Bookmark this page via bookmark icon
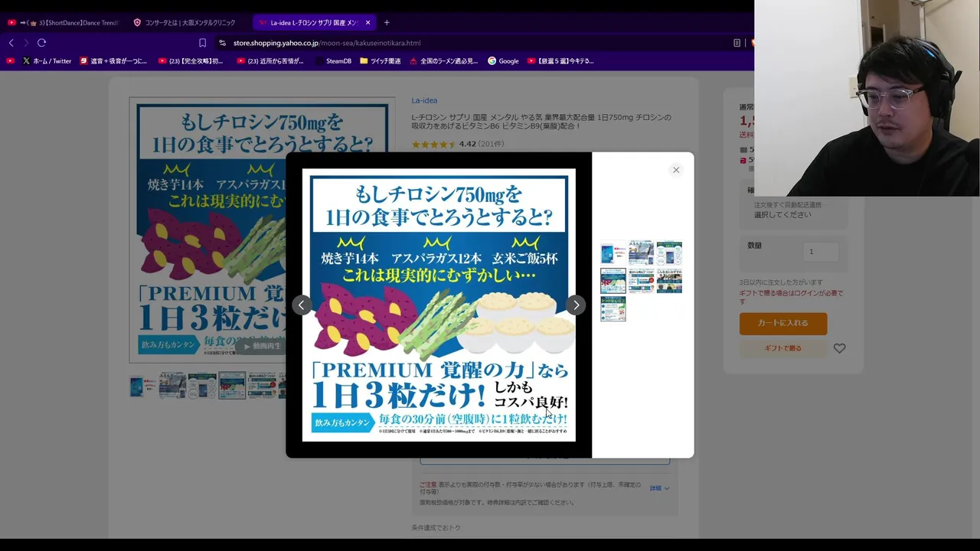This screenshot has height=551, width=980. pos(202,43)
